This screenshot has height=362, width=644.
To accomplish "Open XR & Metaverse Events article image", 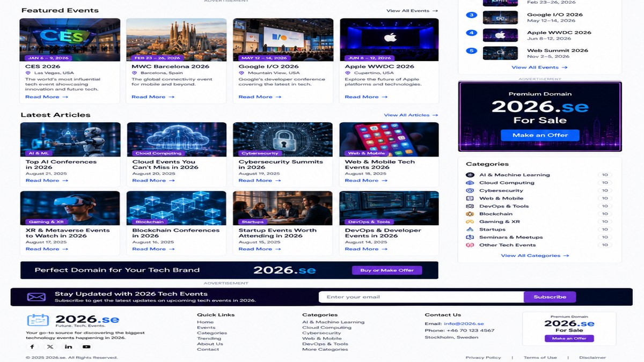I will 70,208.
